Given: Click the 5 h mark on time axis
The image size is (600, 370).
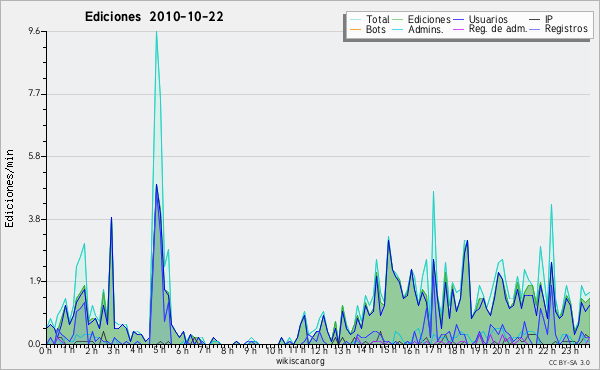Looking at the screenshot, I should coord(159,350).
